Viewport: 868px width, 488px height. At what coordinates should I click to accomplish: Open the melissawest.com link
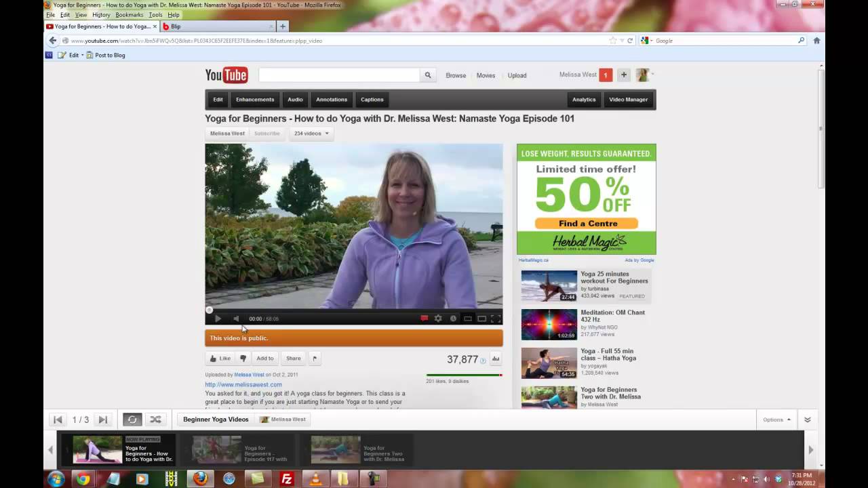[243, 385]
